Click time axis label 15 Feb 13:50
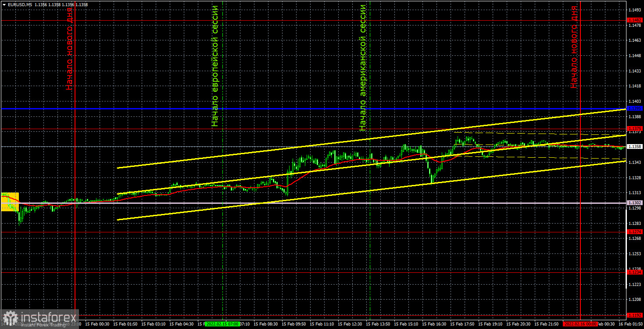 [378, 324]
